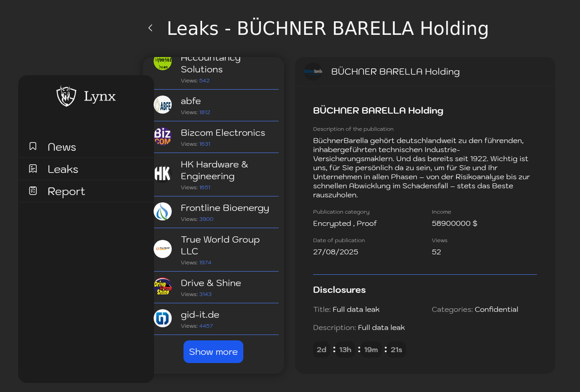
Task: Click the HK Hardware & Engineering logo
Action: pos(163,174)
